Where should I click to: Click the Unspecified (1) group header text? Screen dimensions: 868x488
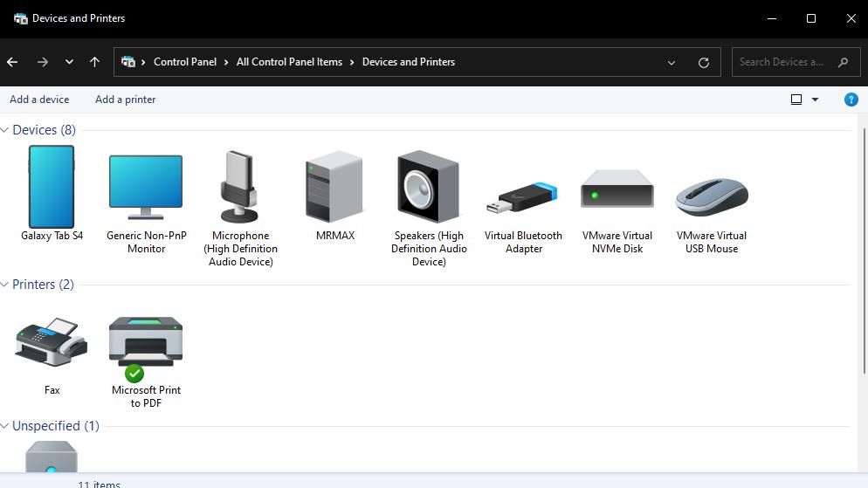pos(55,425)
